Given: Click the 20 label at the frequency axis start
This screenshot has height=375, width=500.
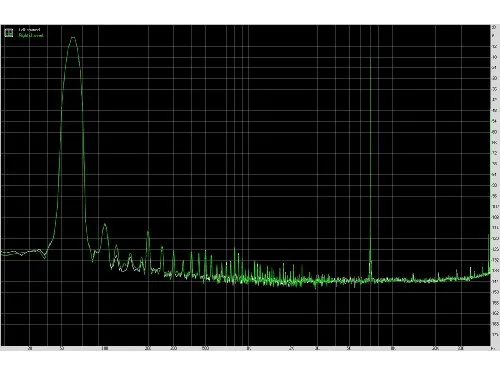Looking at the screenshot, I should tap(30, 349).
